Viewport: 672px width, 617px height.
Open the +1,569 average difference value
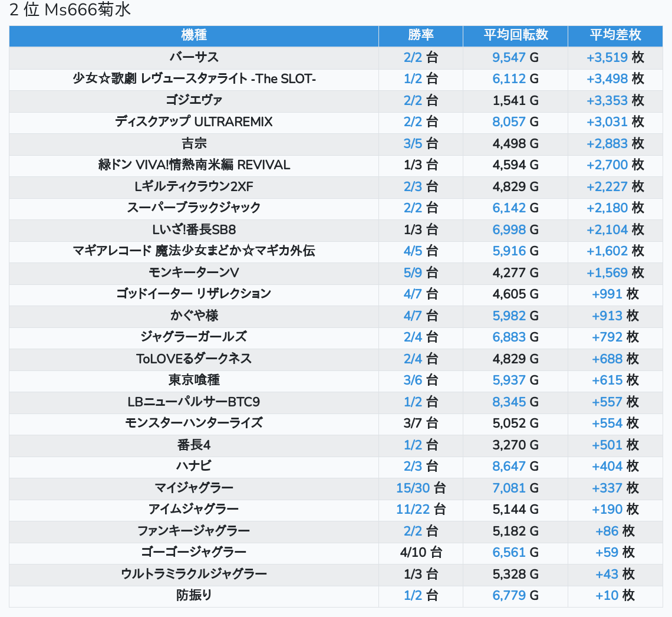point(607,273)
